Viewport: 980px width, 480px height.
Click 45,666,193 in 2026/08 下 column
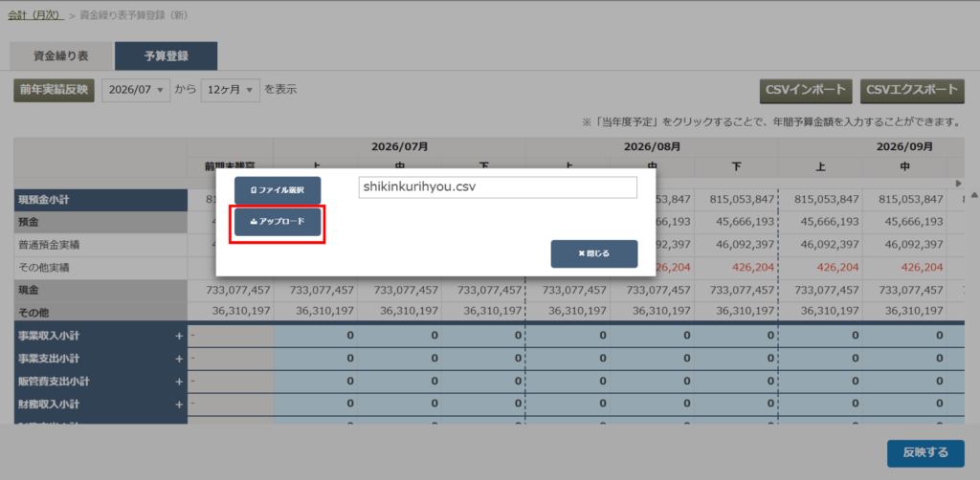coord(736,222)
